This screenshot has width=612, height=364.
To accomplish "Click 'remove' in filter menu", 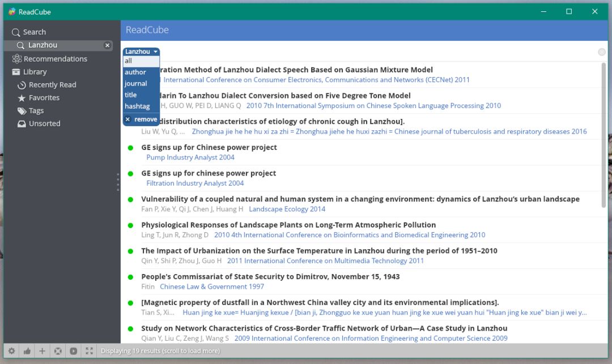I will click(x=141, y=119).
